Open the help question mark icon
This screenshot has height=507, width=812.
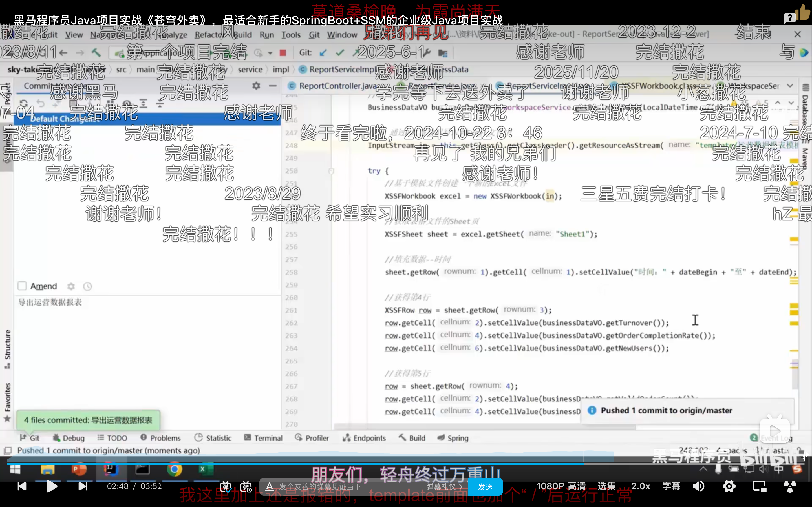pyautogui.click(x=789, y=17)
